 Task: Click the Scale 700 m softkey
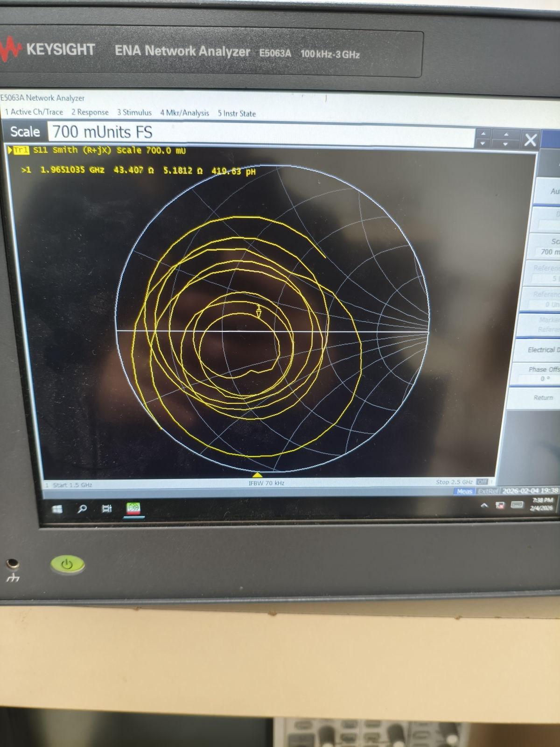point(545,247)
